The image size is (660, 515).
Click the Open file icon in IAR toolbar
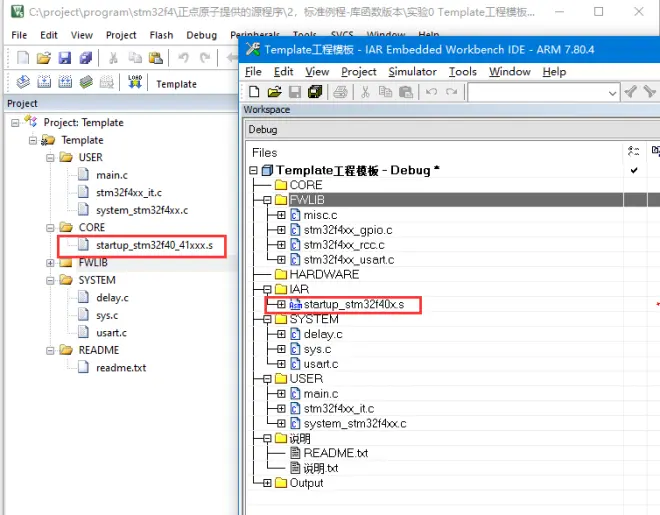[274, 92]
